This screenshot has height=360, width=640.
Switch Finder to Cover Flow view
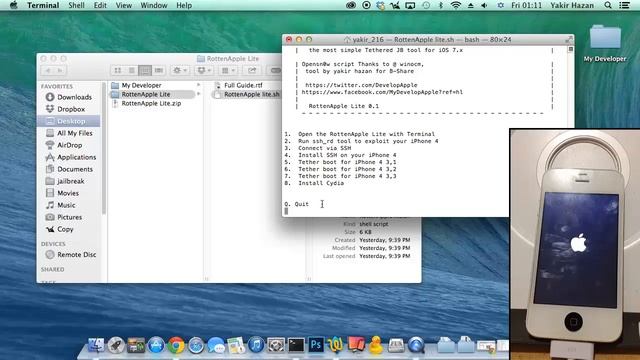click(x=158, y=71)
